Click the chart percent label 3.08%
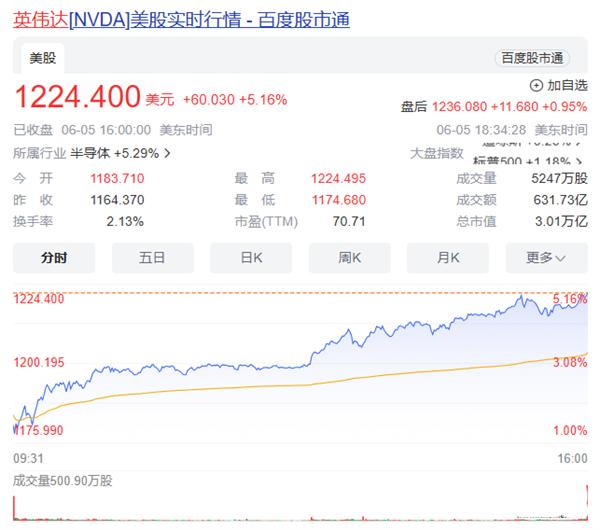Image resolution: width=600 pixels, height=530 pixels. coord(570,362)
